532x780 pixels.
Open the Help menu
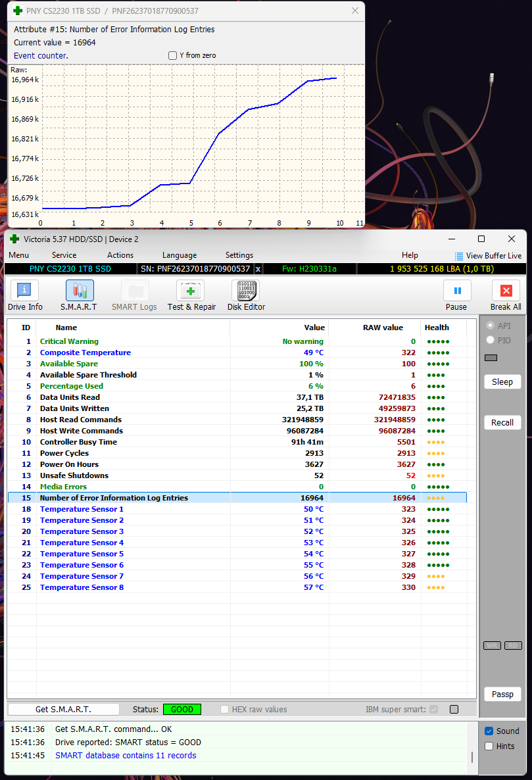point(410,255)
